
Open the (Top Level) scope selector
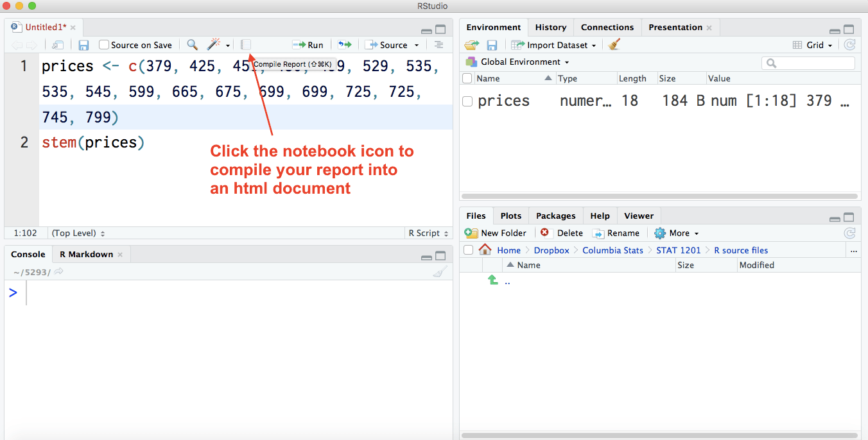pos(78,233)
